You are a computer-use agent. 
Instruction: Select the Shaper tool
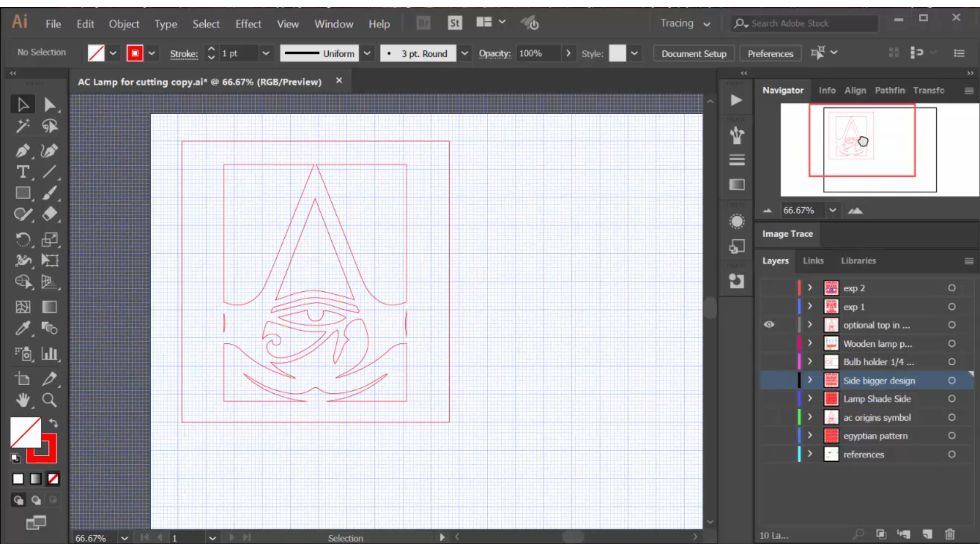[22, 214]
